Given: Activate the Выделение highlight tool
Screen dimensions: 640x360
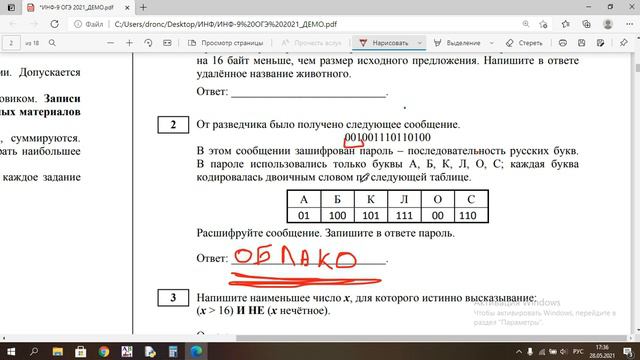Looking at the screenshot, I should pos(457,43).
